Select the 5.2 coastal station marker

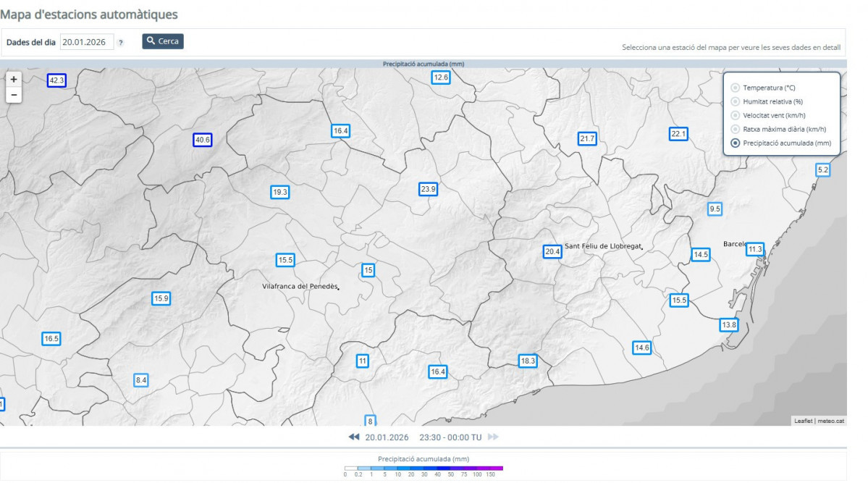point(822,170)
